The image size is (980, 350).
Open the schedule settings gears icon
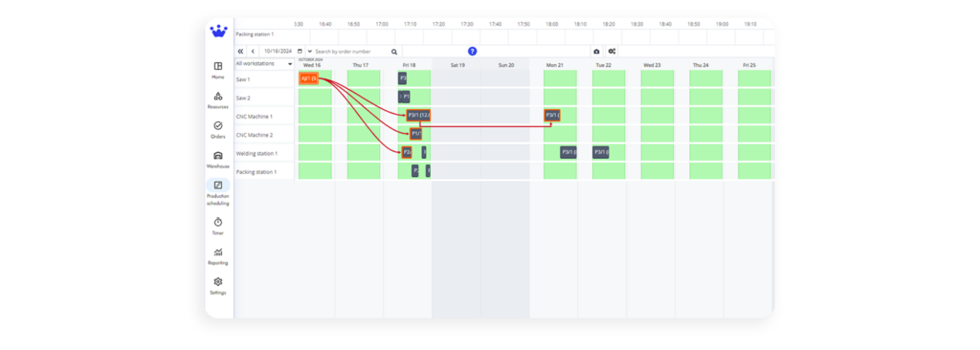(x=612, y=52)
